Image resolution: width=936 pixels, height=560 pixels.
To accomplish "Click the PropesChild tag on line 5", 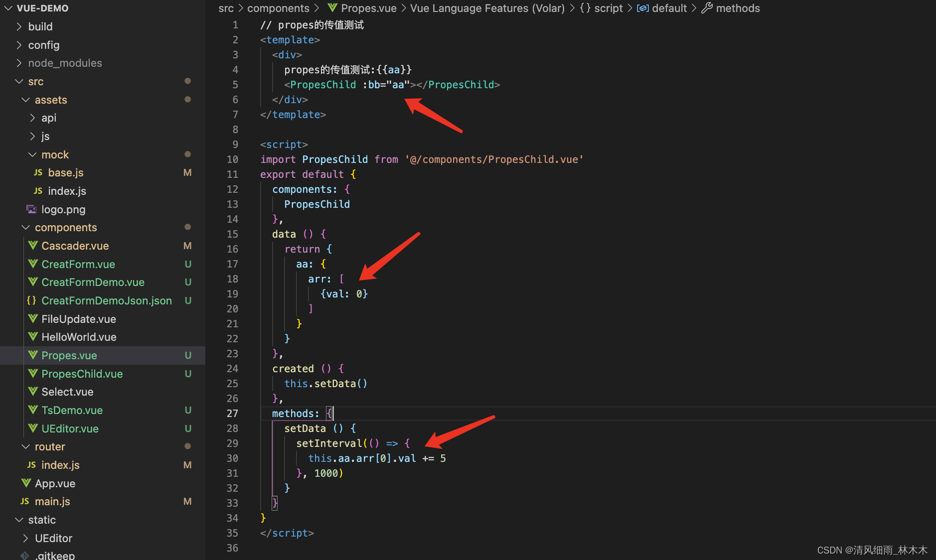I will [323, 85].
